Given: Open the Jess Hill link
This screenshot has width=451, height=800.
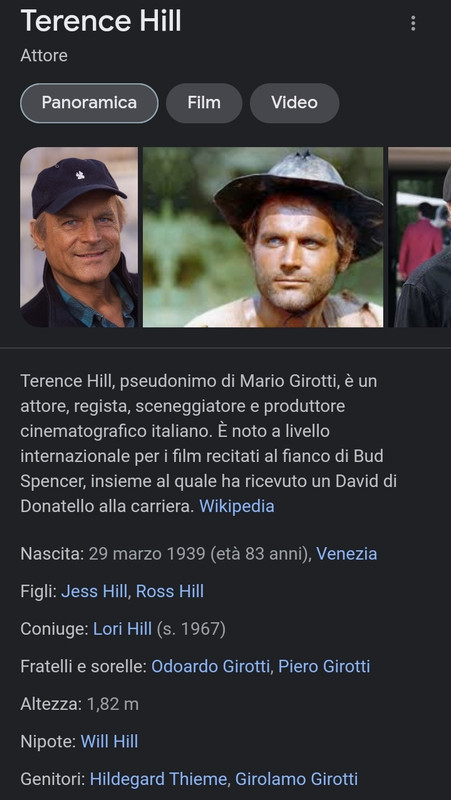Looking at the screenshot, I should 94,591.
